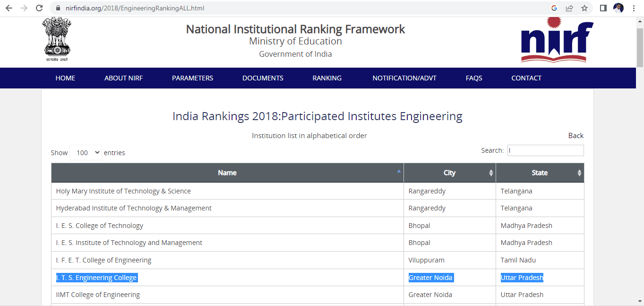Click Rangareddy in the Holy Mary row
Viewport: 644px width, 306px height.
point(427,191)
